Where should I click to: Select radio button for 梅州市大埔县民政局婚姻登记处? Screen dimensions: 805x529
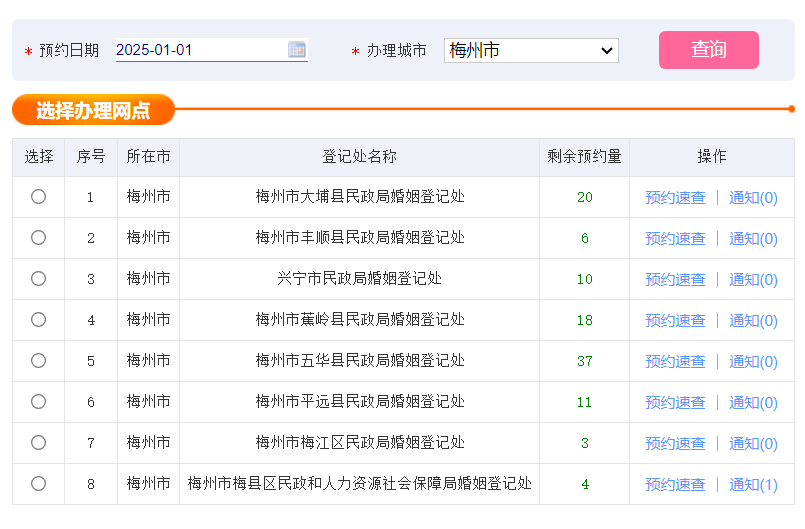tap(38, 197)
